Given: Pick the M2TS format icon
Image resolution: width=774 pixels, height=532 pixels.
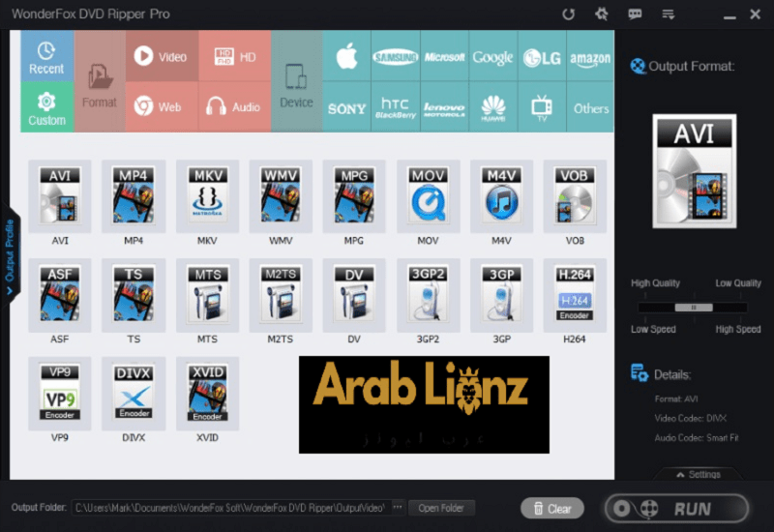Looking at the screenshot, I should coord(281,295).
